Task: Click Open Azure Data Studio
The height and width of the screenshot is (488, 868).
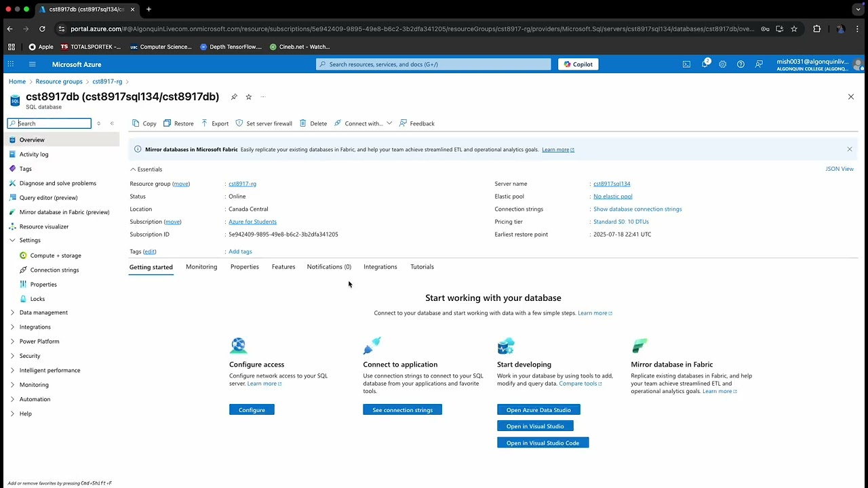Action: 538,410
